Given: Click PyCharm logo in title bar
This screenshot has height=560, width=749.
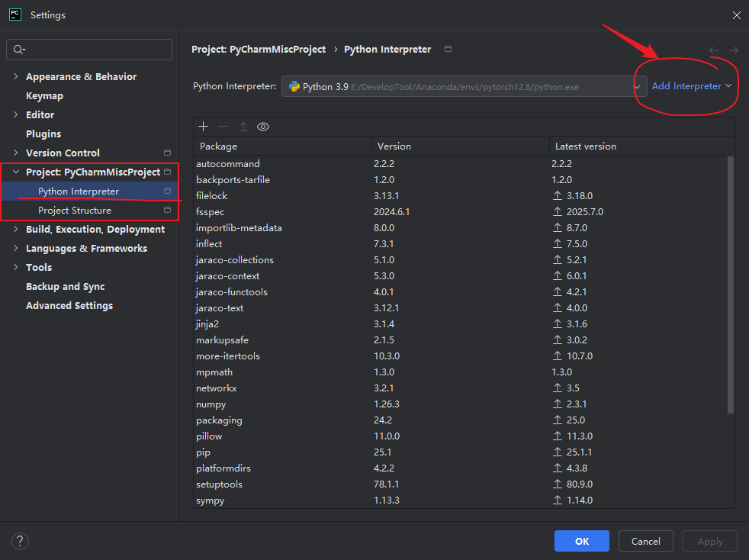Looking at the screenshot, I should click(15, 14).
